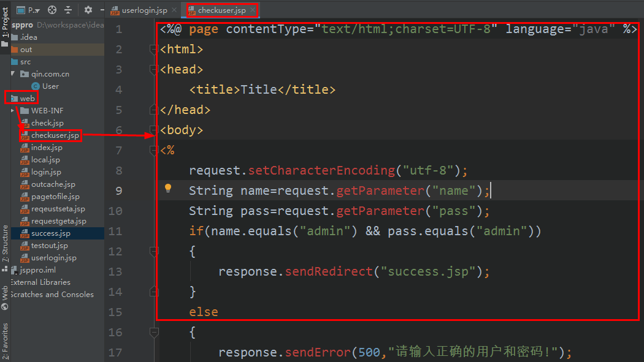Viewport: 644px width, 362px height.
Task: Fold the html tag at line 2
Action: [x=154, y=50]
